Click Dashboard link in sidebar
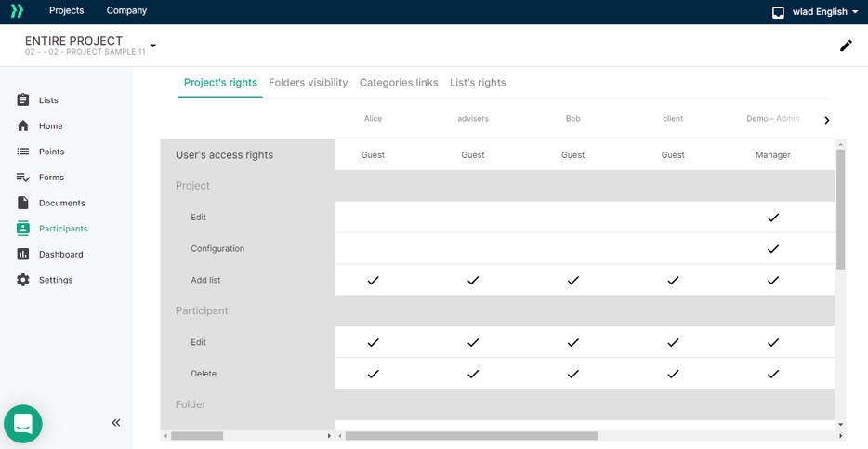This screenshot has width=868, height=449. (x=61, y=254)
